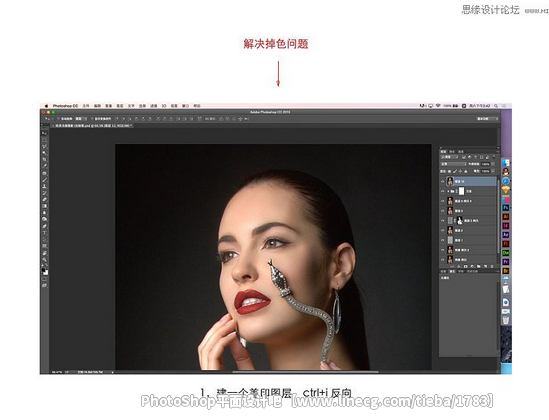Open the Apple menu
The height and width of the screenshot is (420, 549).
(x=46, y=106)
